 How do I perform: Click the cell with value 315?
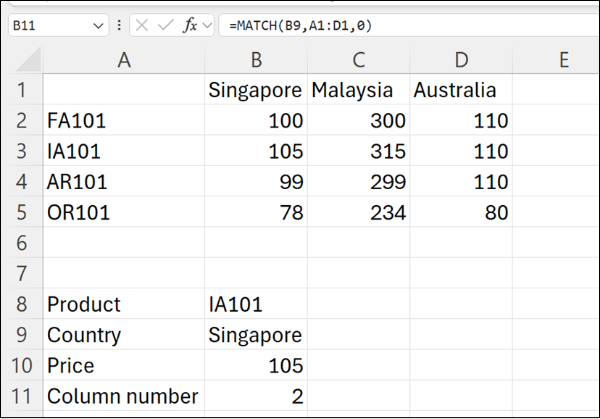point(358,151)
